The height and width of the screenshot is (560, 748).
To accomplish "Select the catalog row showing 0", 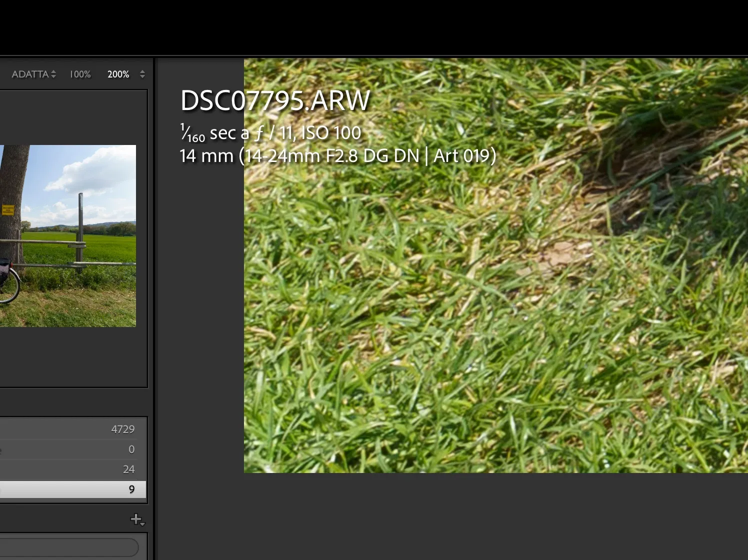I will (x=73, y=449).
